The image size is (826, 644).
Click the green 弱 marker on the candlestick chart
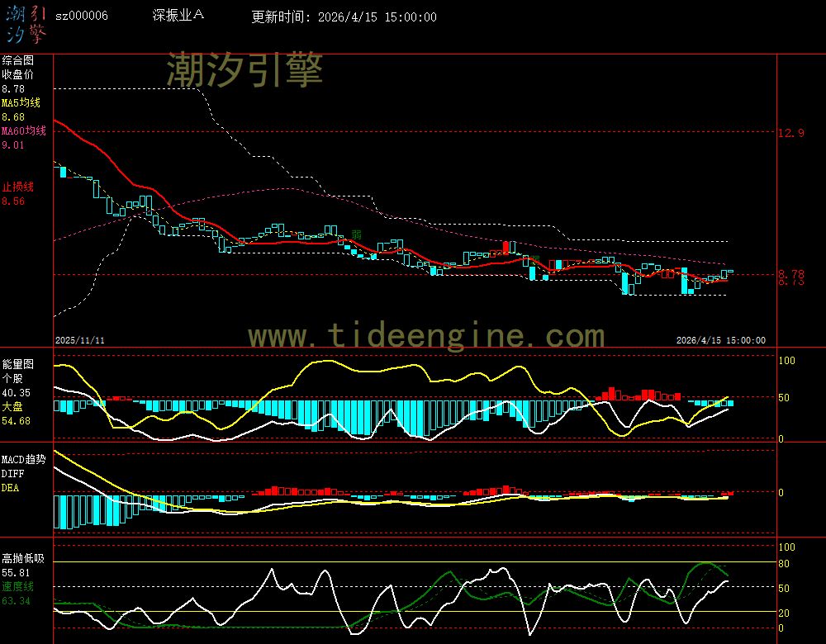[x=356, y=234]
